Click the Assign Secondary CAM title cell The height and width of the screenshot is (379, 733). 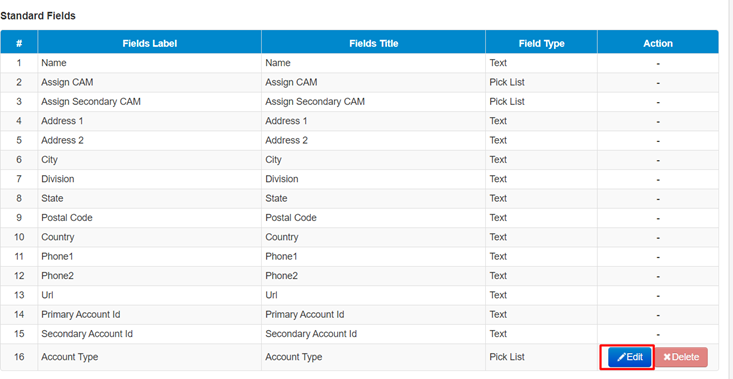[x=374, y=101]
